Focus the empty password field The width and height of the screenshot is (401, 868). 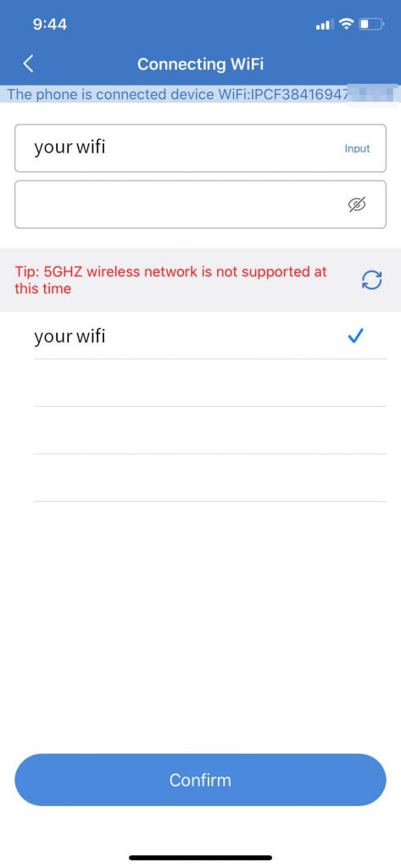(x=200, y=204)
